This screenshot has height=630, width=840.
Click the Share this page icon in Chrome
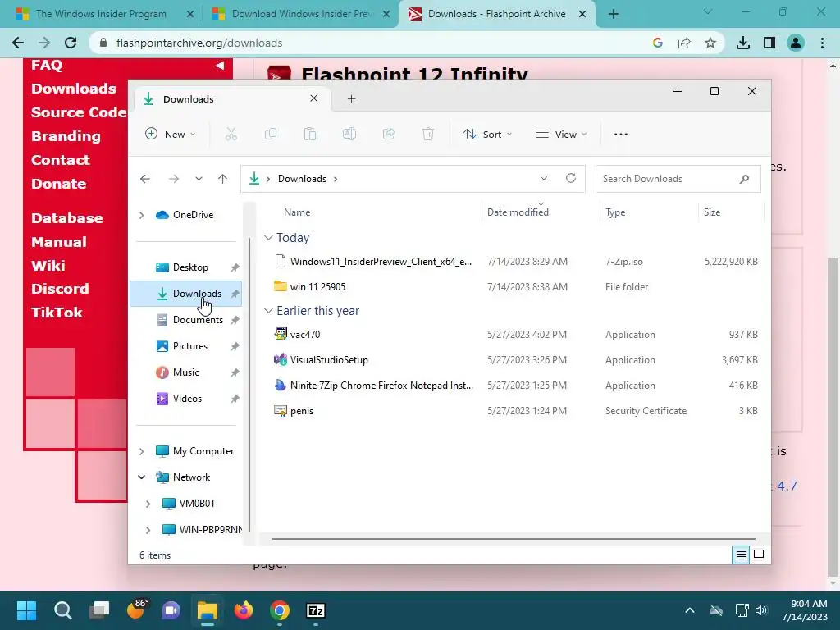tap(684, 43)
